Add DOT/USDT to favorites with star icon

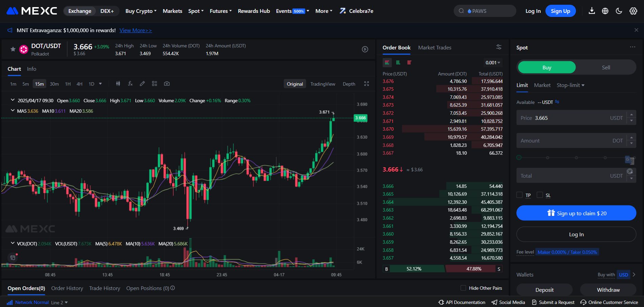13,49
